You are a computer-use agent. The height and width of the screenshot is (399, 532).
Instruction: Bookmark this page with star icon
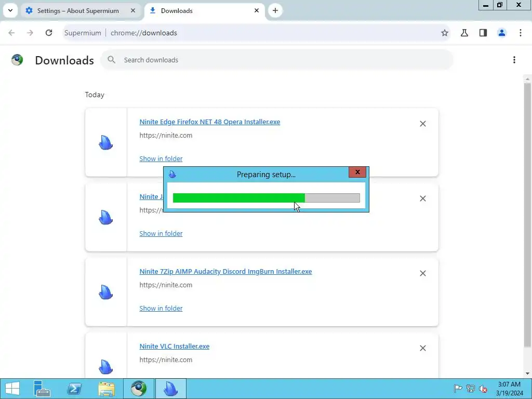click(x=445, y=33)
